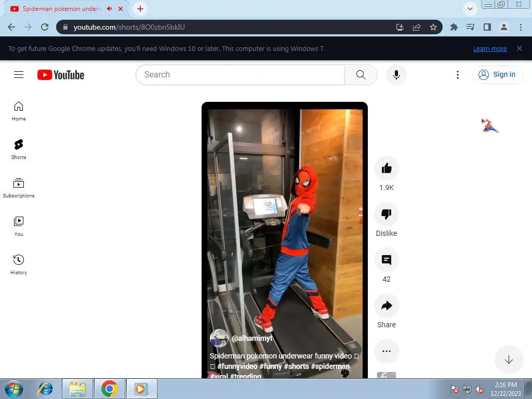Viewport: 532px width, 399px height.
Task: Reload the page
Action: pyautogui.click(x=45, y=27)
